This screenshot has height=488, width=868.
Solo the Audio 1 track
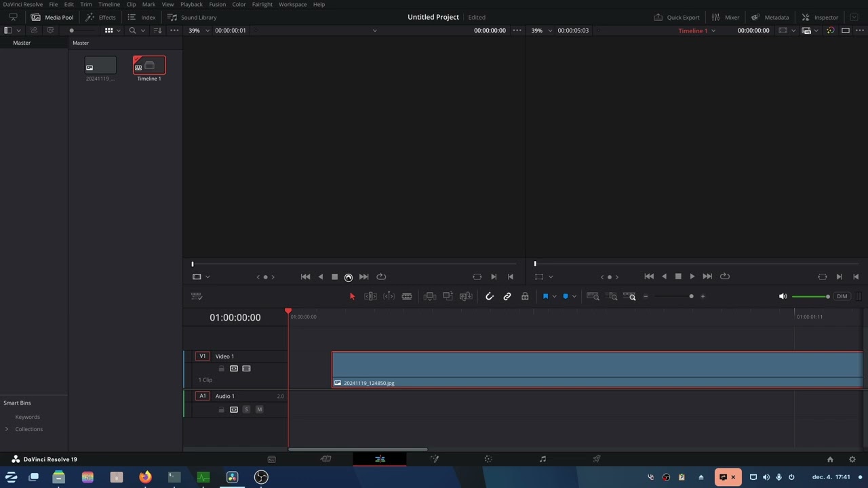click(246, 409)
